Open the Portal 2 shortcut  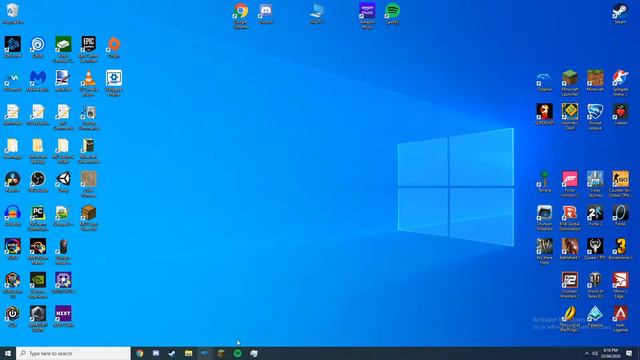(595, 216)
